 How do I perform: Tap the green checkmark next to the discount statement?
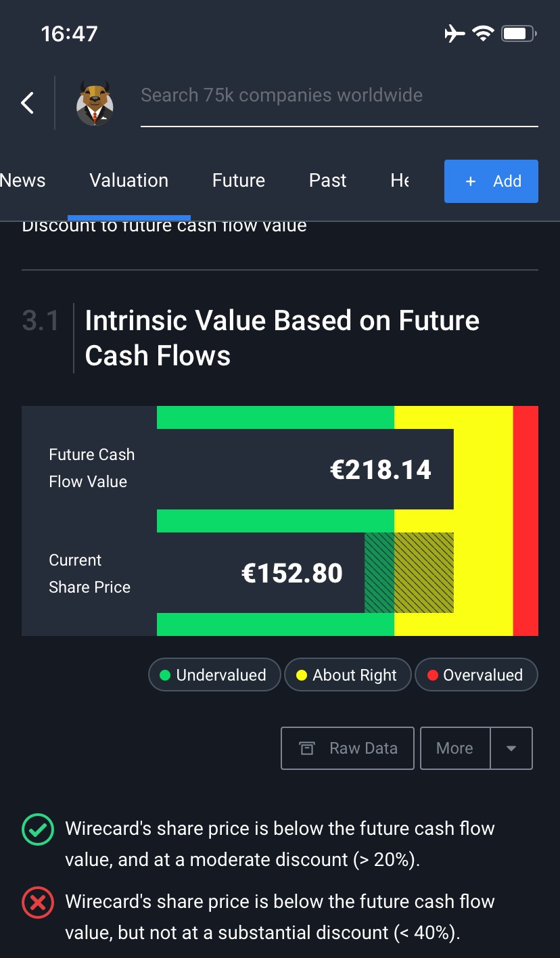pos(37,829)
